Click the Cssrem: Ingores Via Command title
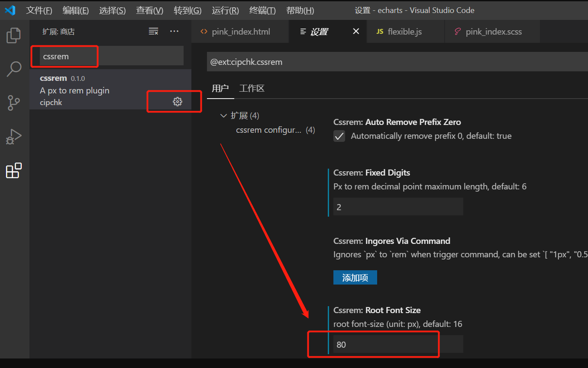Viewport: 588px width, 368px height. (392, 241)
